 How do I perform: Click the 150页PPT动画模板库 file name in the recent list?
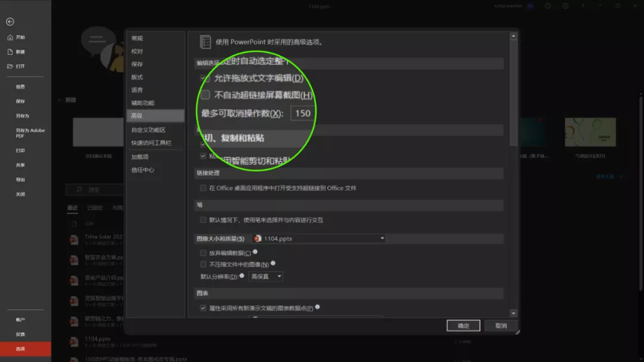(x=136, y=359)
